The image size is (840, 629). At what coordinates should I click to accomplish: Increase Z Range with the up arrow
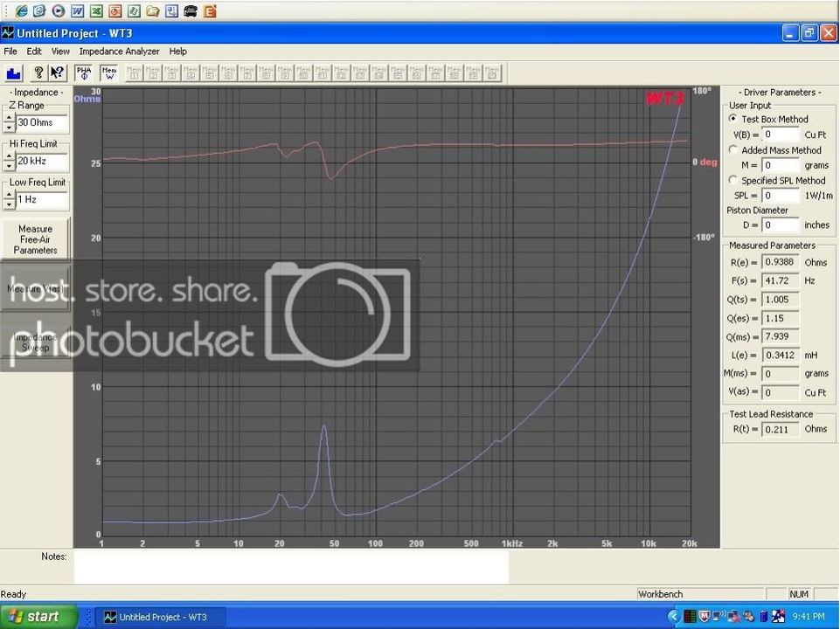[x=9, y=118]
